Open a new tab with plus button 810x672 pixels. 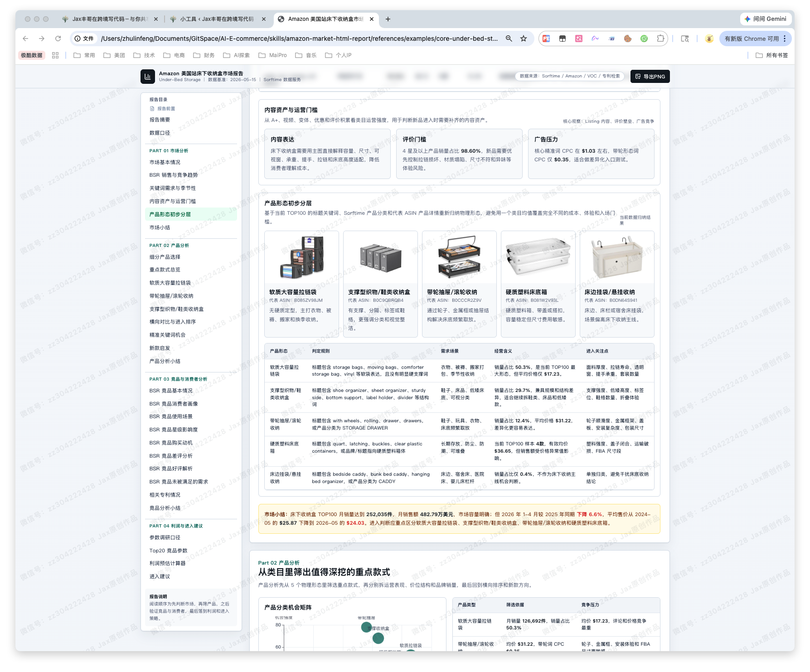pyautogui.click(x=388, y=19)
